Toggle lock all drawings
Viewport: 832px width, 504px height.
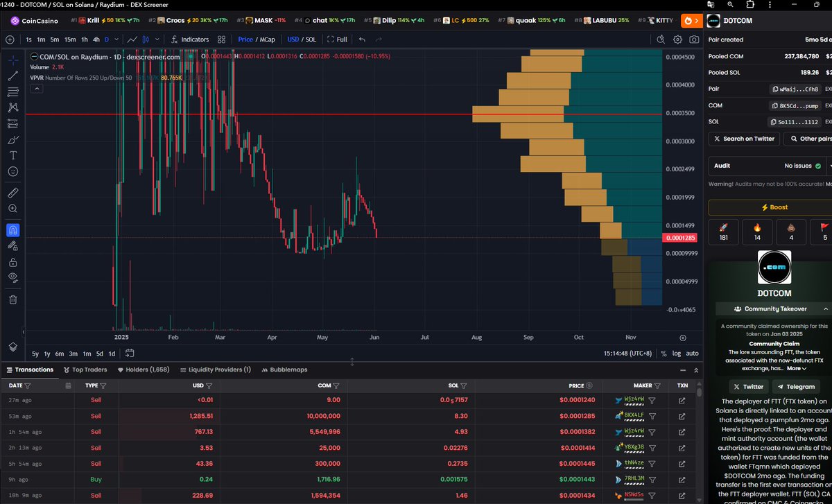pos(12,262)
